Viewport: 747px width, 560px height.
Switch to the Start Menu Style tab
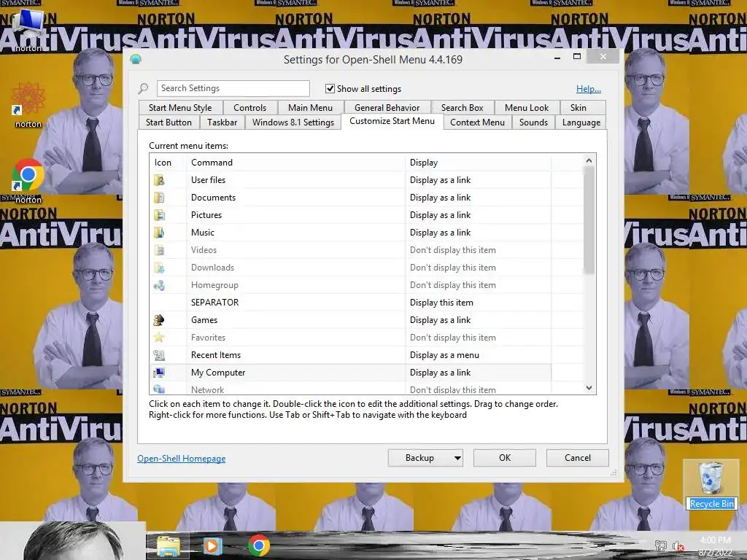pos(180,108)
